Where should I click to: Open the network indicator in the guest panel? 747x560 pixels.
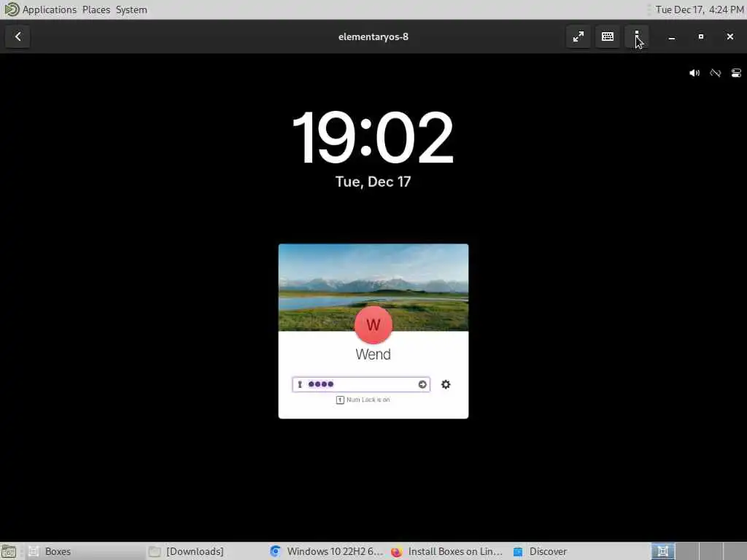[x=715, y=73]
